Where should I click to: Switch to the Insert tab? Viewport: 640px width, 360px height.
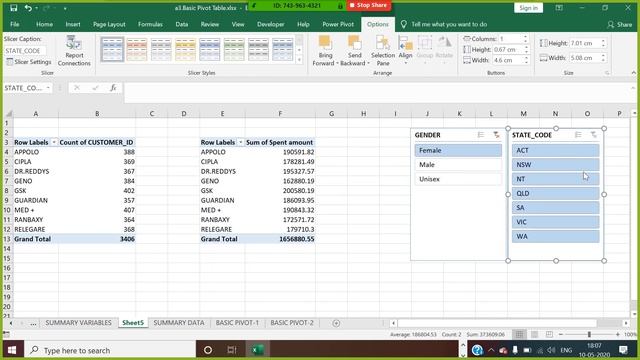[73, 24]
